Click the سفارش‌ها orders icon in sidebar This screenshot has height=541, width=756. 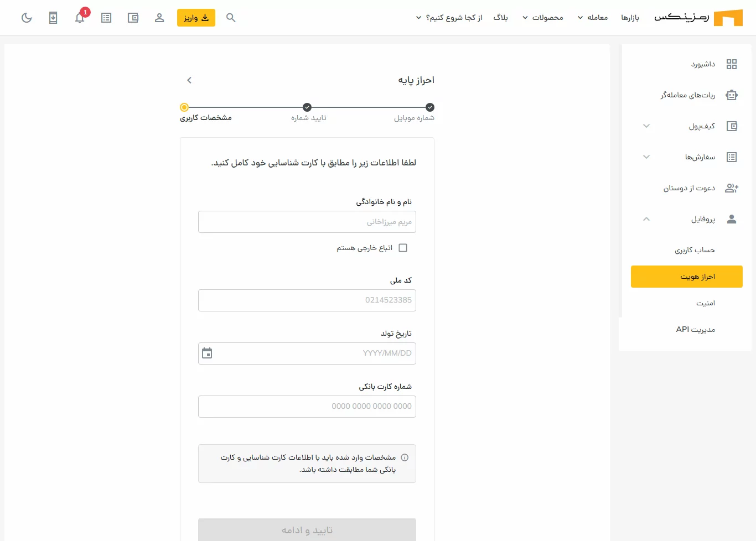(732, 157)
